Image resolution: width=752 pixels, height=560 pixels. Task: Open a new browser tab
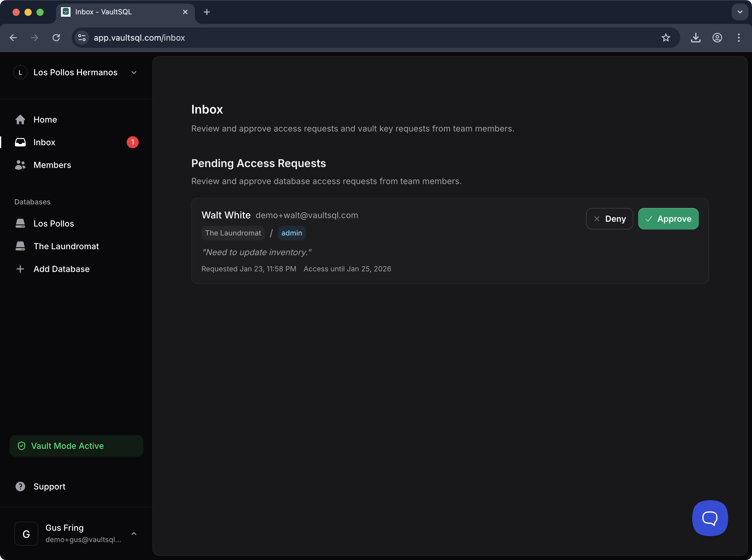[207, 12]
